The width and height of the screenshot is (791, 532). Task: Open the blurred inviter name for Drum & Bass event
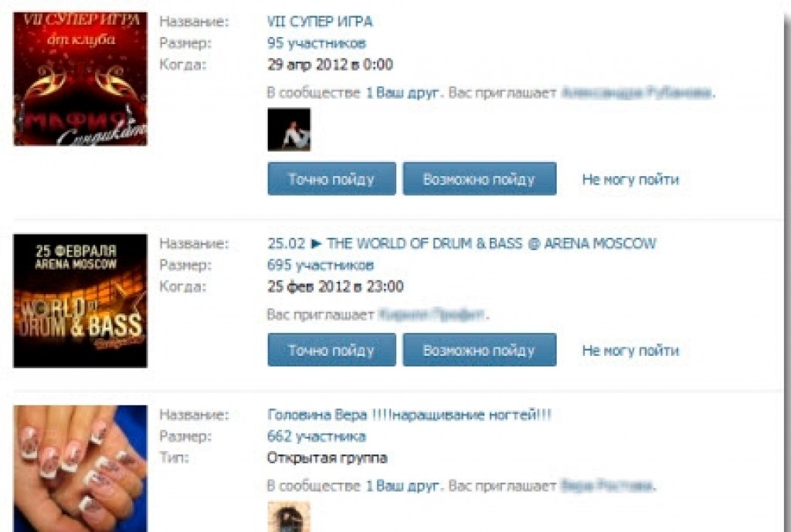click(431, 315)
